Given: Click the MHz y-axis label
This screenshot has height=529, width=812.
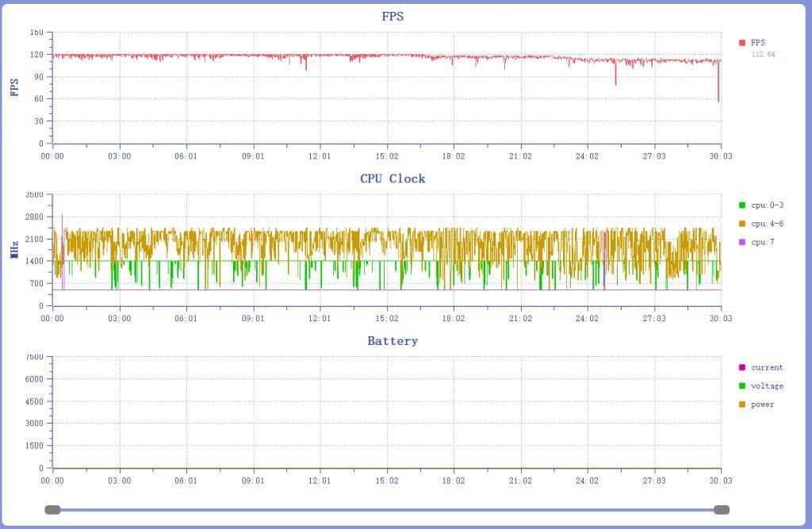Looking at the screenshot, I should point(14,250).
